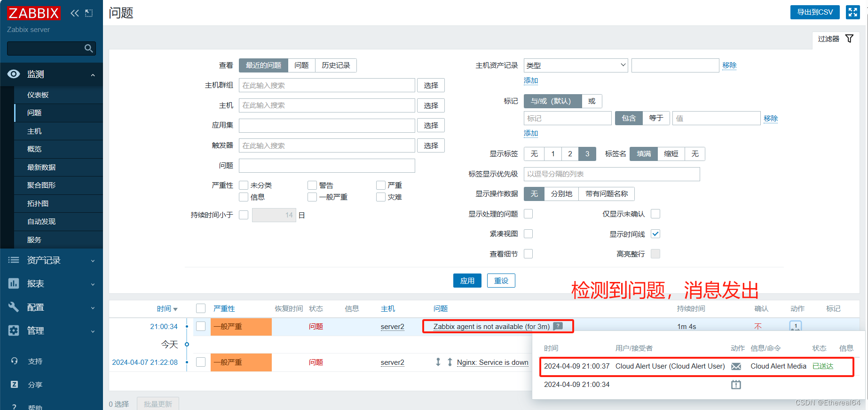Click the sidebar search magnifier icon
The width and height of the screenshot is (868, 410).
pyautogui.click(x=88, y=48)
